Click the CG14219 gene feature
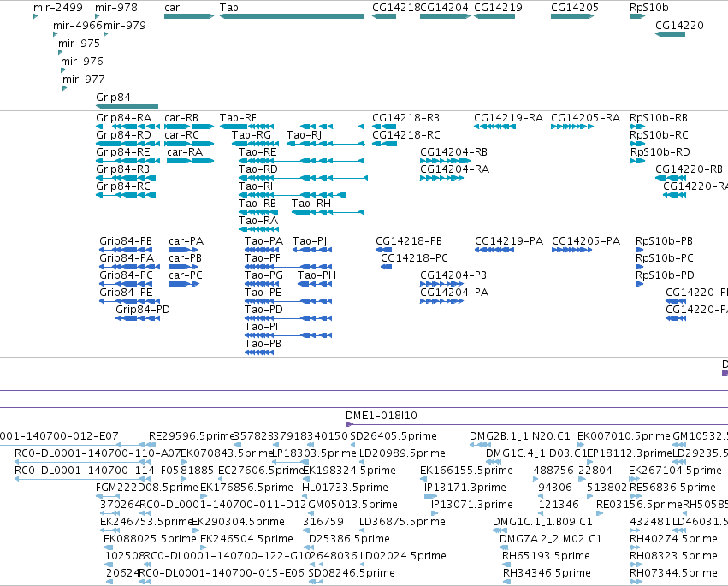 pos(494,16)
